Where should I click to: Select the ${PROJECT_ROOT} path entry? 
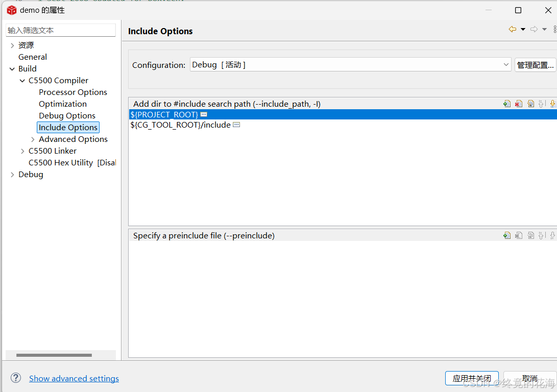pyautogui.click(x=343, y=114)
